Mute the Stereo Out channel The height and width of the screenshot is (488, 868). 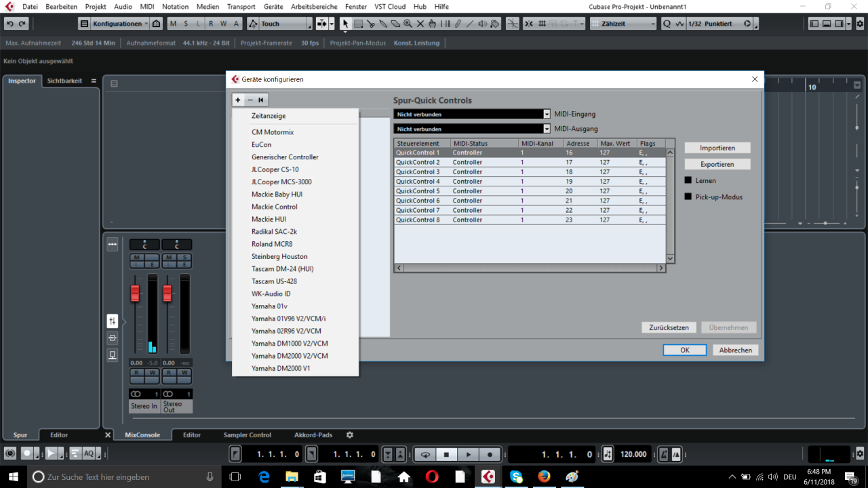[170, 258]
